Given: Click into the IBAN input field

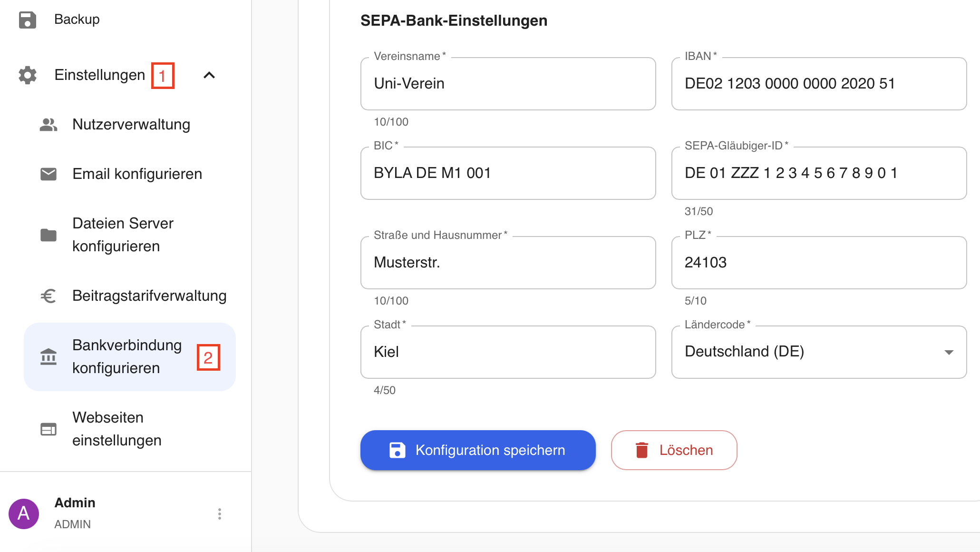Looking at the screenshot, I should (819, 84).
